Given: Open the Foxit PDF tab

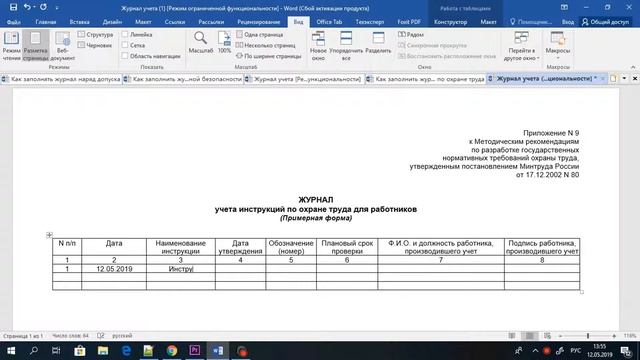Looking at the screenshot, I should pos(409,22).
